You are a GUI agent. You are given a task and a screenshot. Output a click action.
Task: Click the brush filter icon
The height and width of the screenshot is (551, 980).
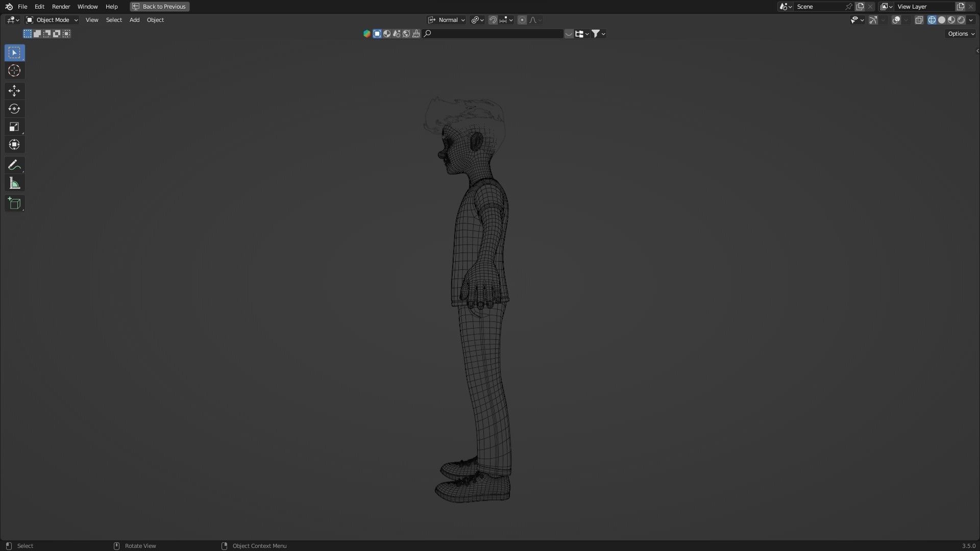click(416, 34)
